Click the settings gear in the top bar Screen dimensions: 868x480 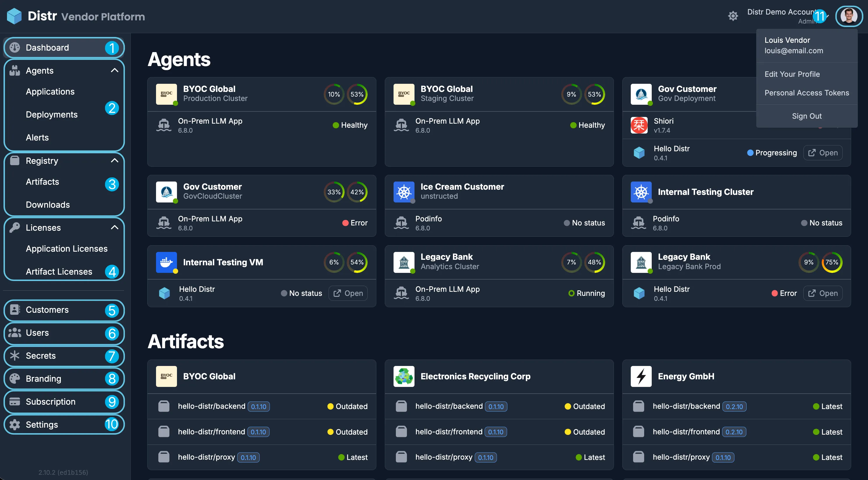pyautogui.click(x=733, y=16)
